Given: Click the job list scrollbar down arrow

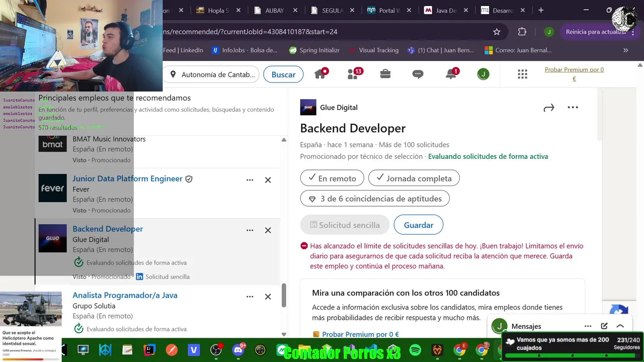Looking at the screenshot, I should pos(284,334).
